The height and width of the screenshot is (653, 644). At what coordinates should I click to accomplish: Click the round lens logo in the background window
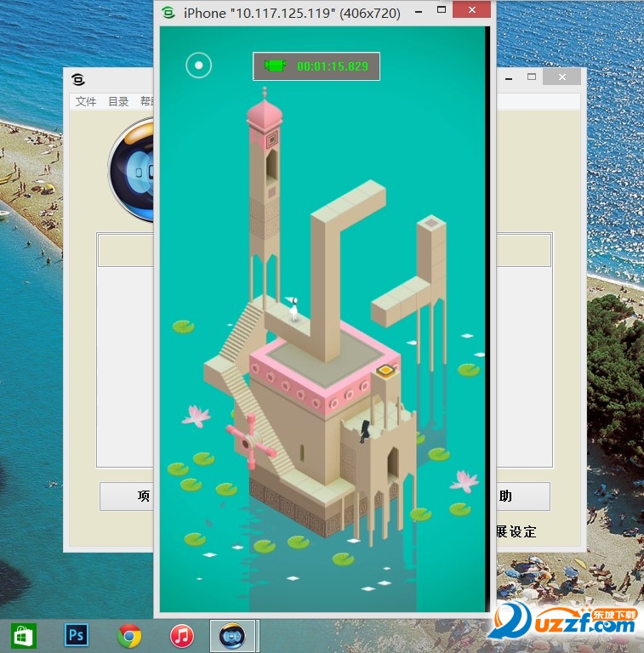(x=131, y=169)
